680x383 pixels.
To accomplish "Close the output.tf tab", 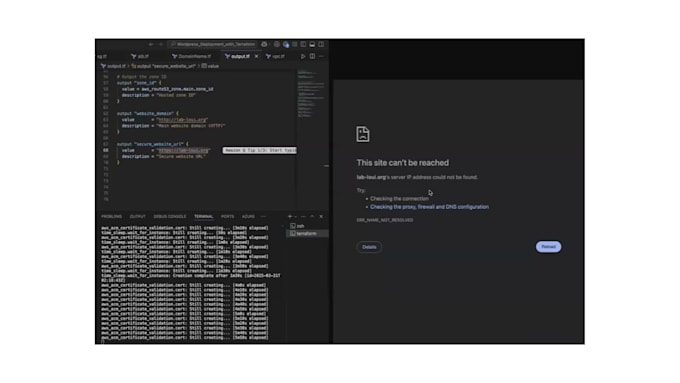I will [256, 56].
